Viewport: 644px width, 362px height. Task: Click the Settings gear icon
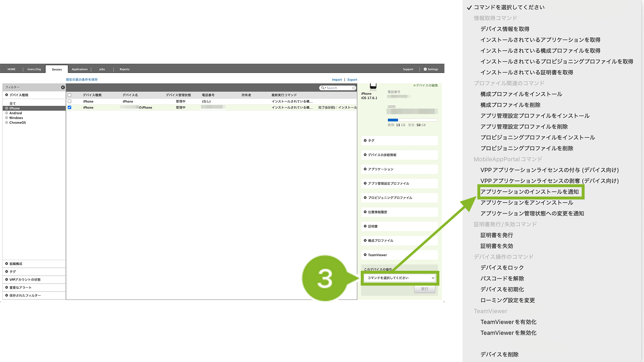[425, 69]
